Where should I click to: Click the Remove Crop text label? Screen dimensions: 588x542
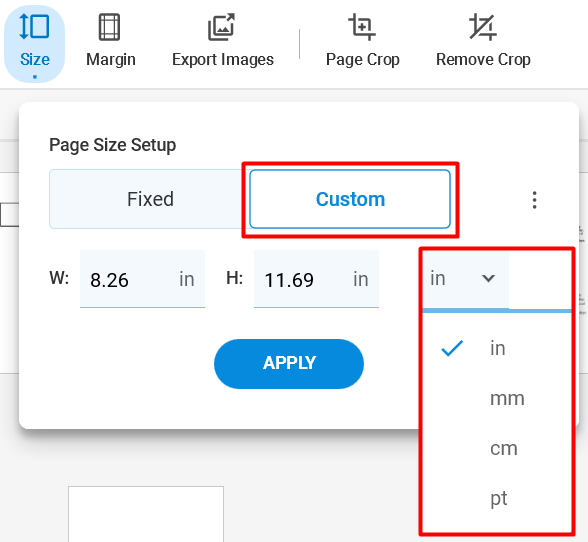[483, 60]
